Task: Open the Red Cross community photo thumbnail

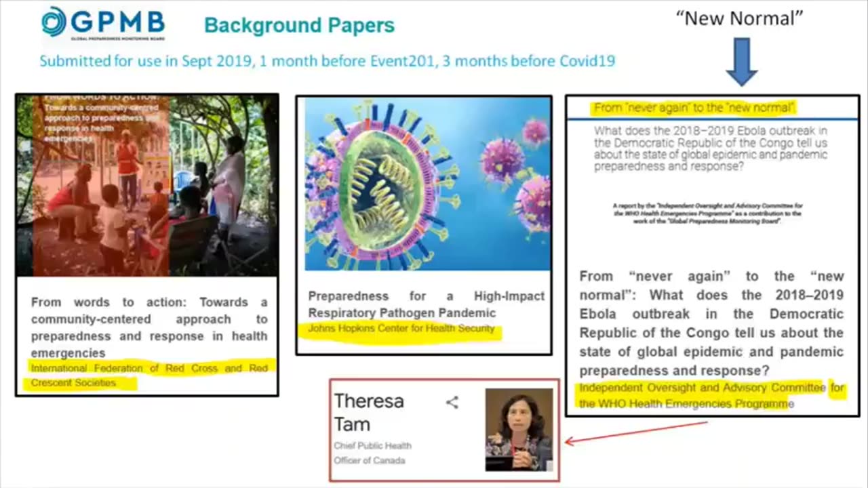Action: point(147,185)
